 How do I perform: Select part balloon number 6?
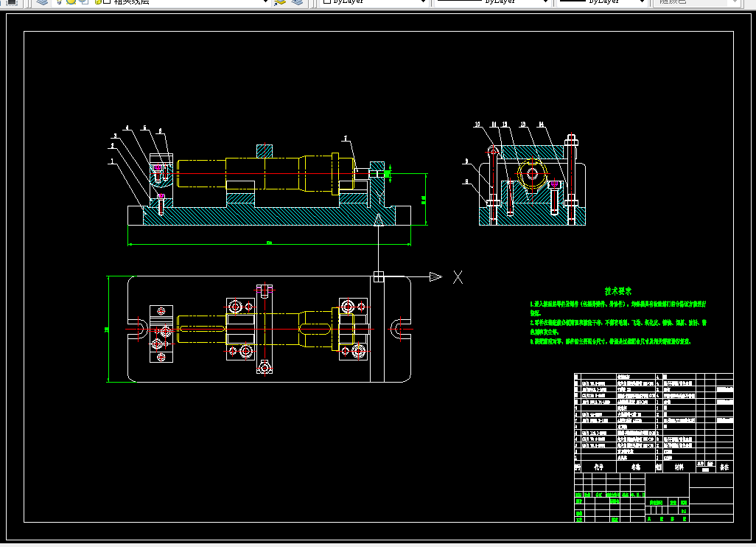(160, 130)
